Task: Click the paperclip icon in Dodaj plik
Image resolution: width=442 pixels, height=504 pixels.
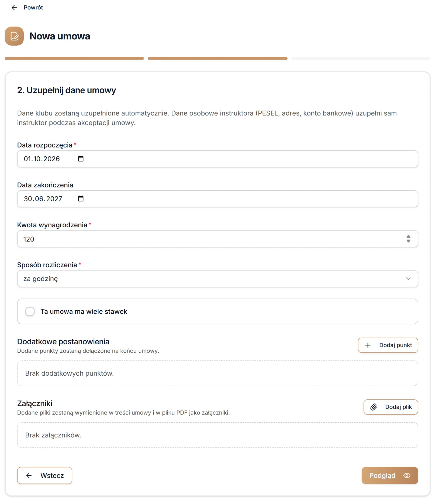Action: pyautogui.click(x=374, y=407)
